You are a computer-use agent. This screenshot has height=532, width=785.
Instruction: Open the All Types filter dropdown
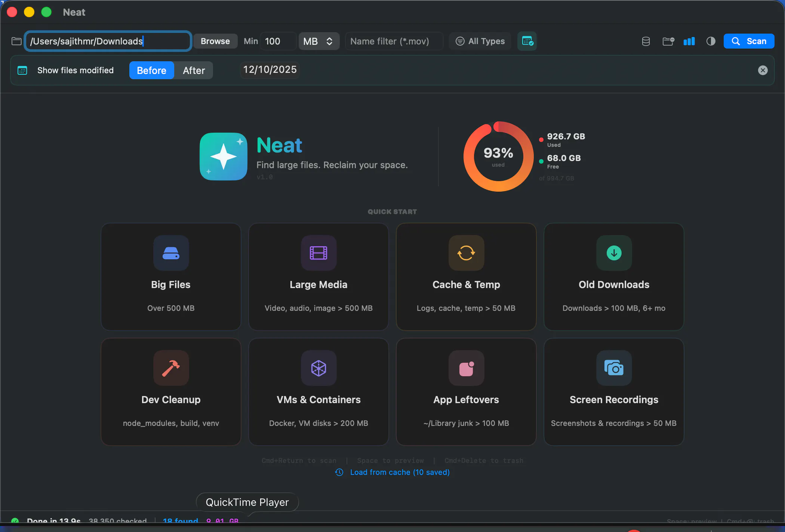[x=480, y=41]
